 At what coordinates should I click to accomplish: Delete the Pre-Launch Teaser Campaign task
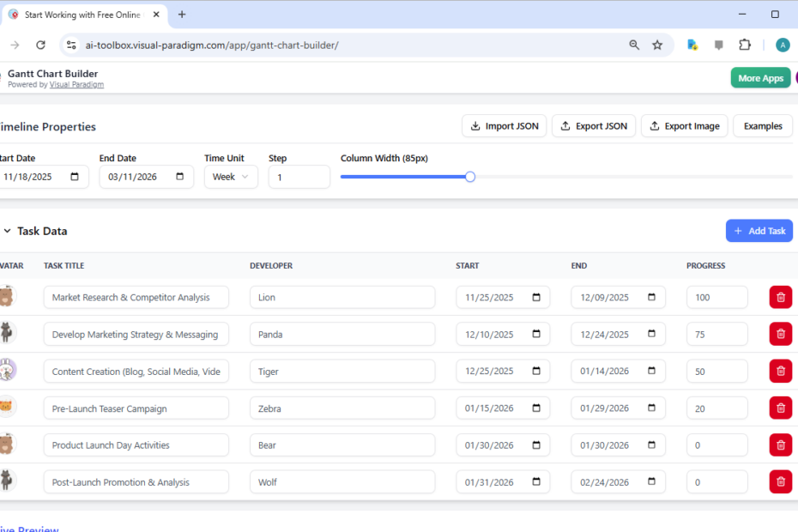tap(780, 408)
